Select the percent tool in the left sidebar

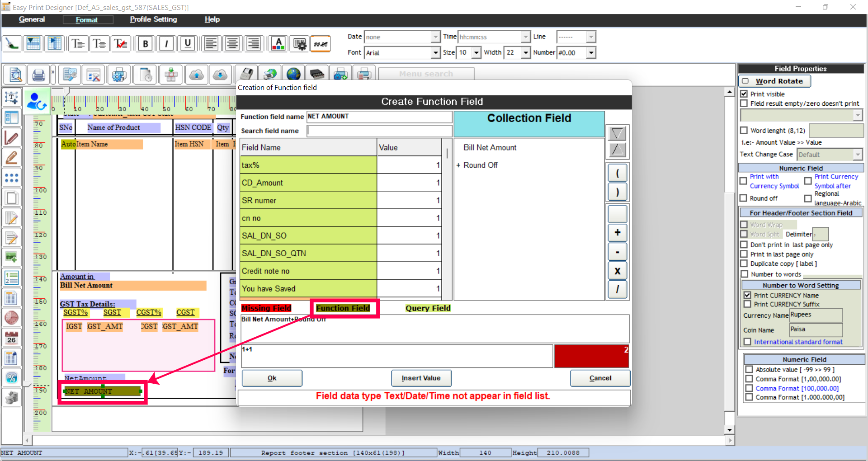coord(12,377)
